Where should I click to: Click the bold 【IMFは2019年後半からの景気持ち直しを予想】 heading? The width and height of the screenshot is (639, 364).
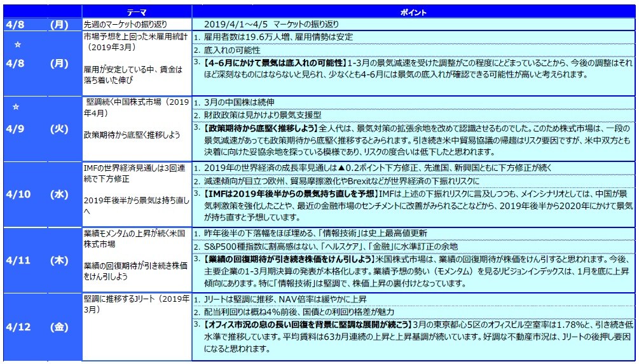pyautogui.click(x=290, y=192)
